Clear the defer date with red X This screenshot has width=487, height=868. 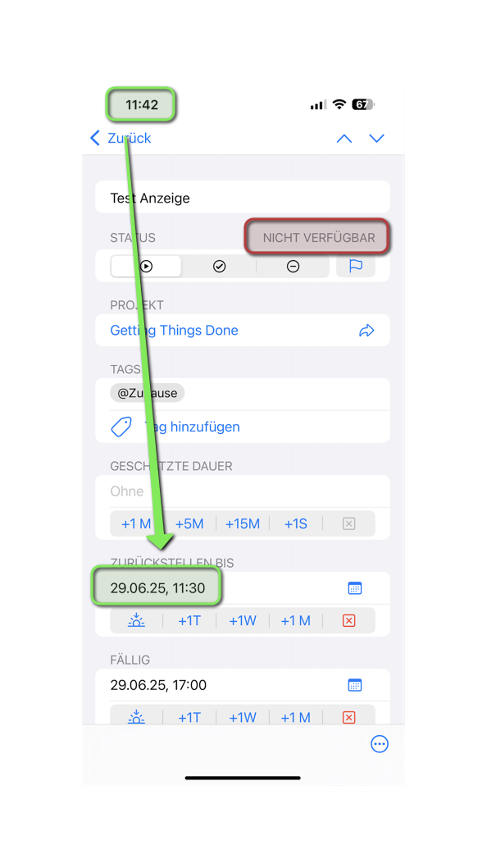click(x=348, y=620)
